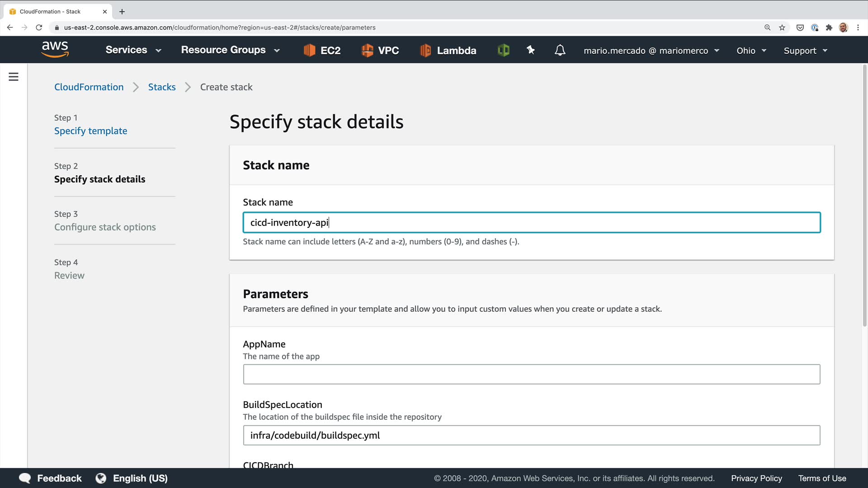Go to Stacks breadcrumb link

tap(162, 87)
